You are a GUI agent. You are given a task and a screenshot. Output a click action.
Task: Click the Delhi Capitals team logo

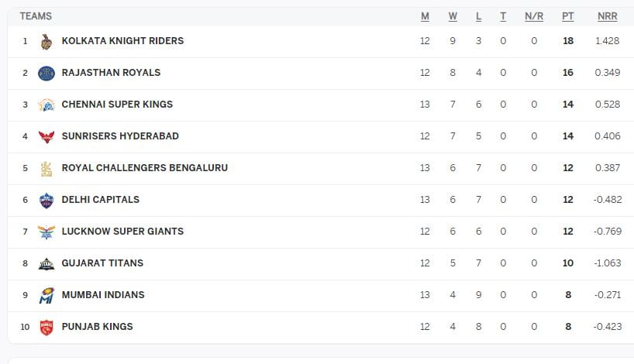(x=47, y=200)
